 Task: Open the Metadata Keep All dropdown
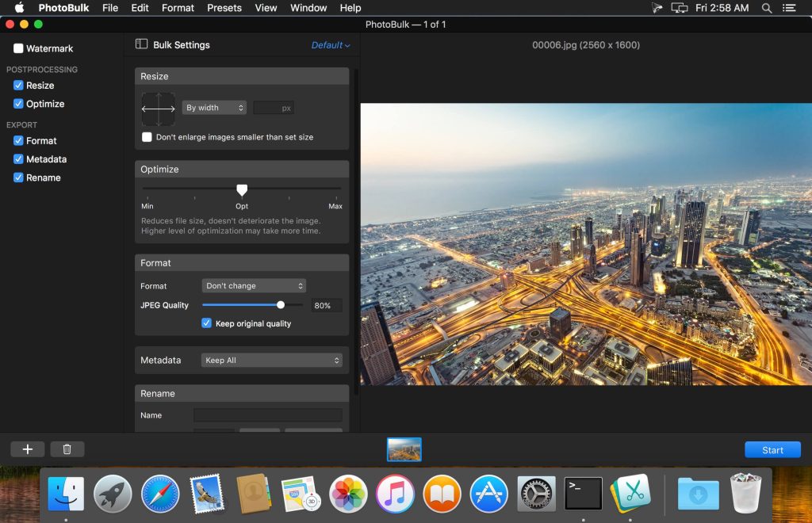(x=271, y=361)
